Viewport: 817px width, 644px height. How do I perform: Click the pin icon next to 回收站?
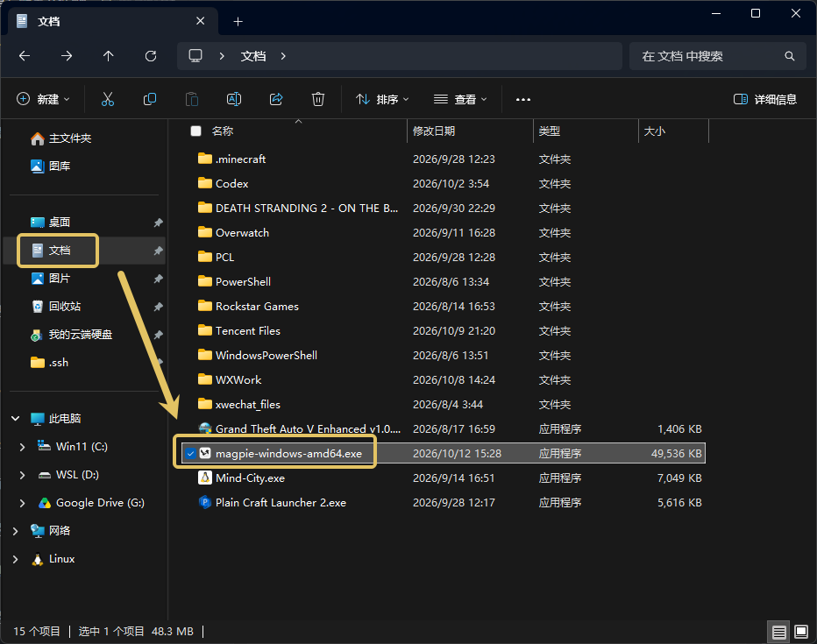[x=159, y=307]
